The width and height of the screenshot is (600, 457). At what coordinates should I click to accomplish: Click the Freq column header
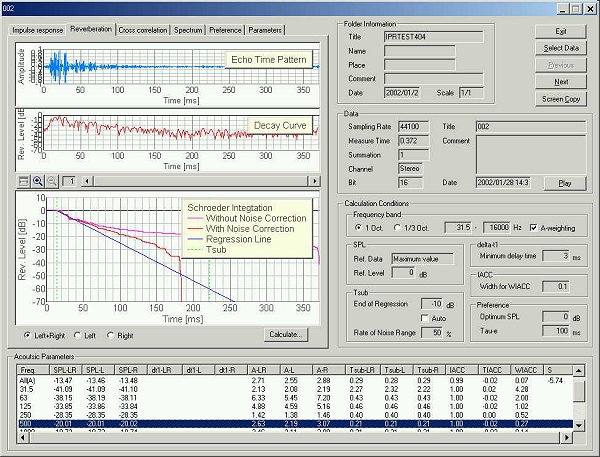[34, 370]
